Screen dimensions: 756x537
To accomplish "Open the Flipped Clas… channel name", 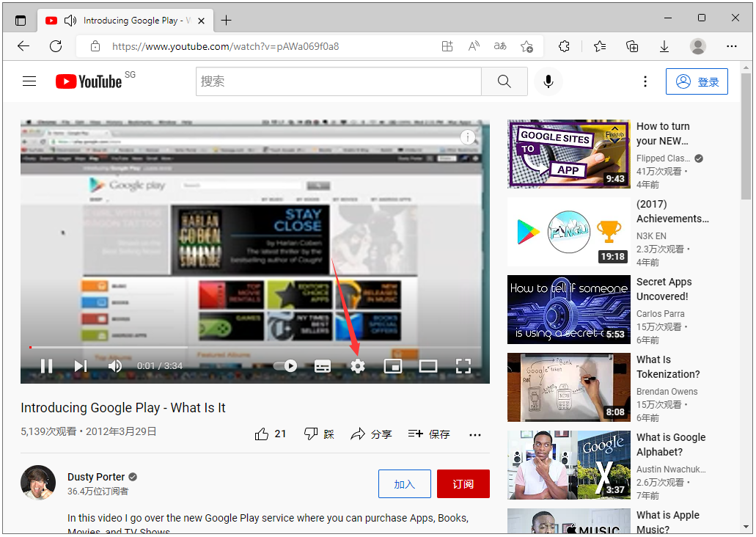I will click(x=663, y=158).
